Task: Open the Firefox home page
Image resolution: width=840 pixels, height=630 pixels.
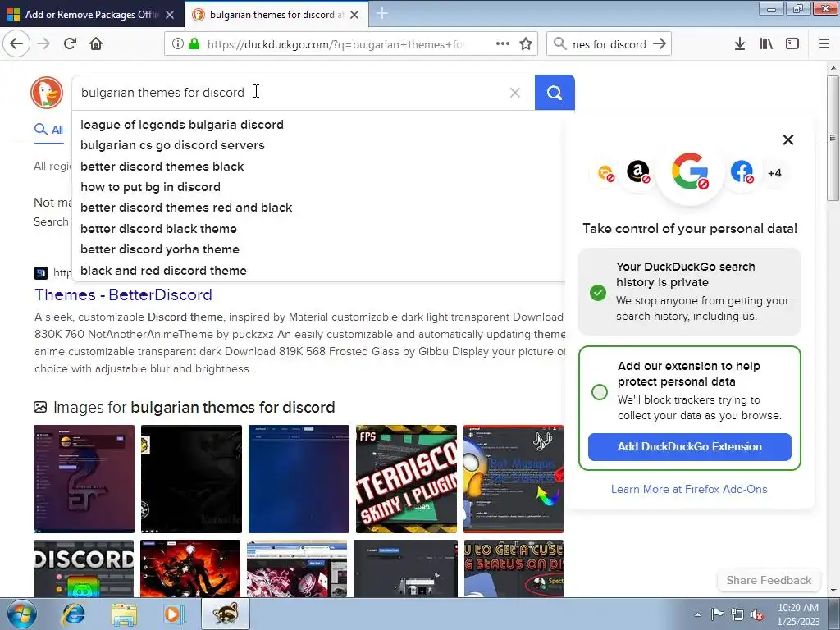Action: click(x=96, y=43)
